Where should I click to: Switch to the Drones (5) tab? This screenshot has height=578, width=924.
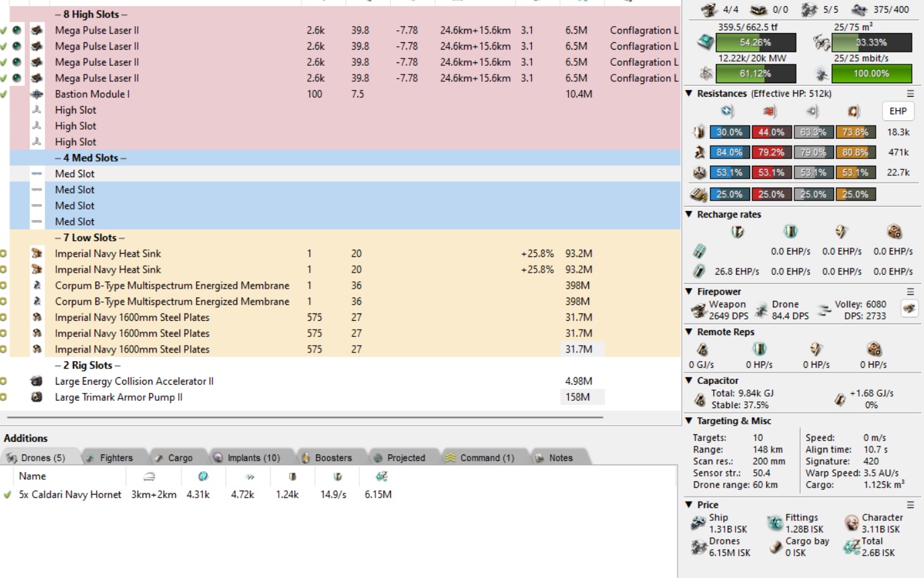click(x=40, y=458)
